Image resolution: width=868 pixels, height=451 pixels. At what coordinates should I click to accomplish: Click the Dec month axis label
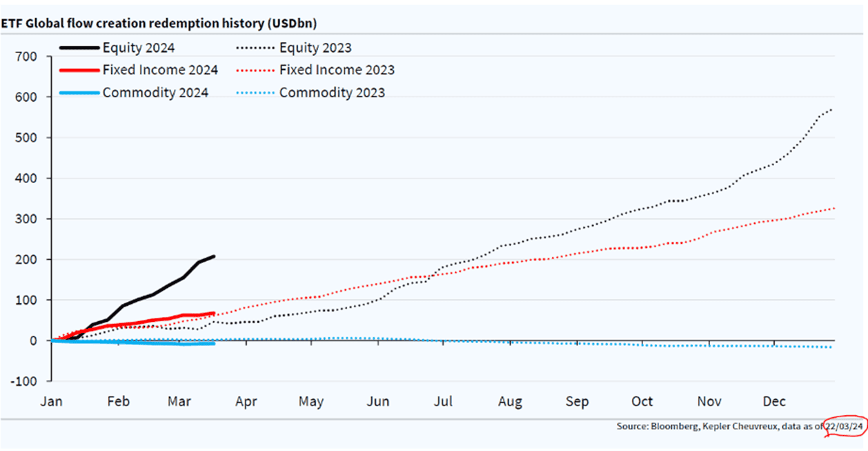pyautogui.click(x=776, y=401)
